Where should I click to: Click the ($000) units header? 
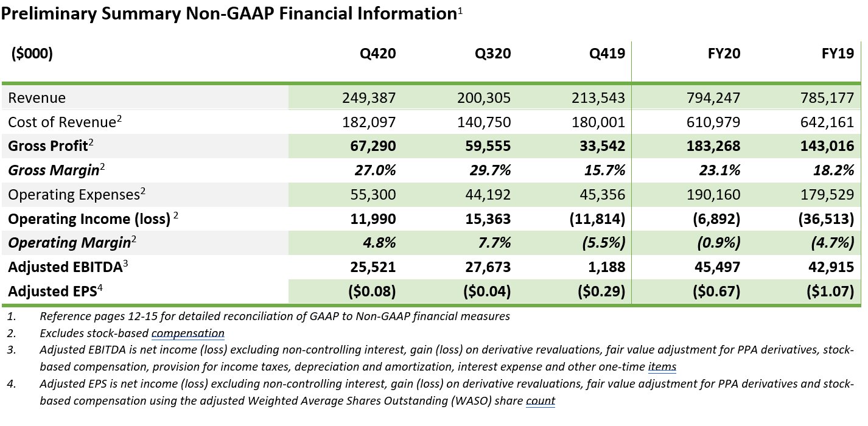[x=32, y=54]
